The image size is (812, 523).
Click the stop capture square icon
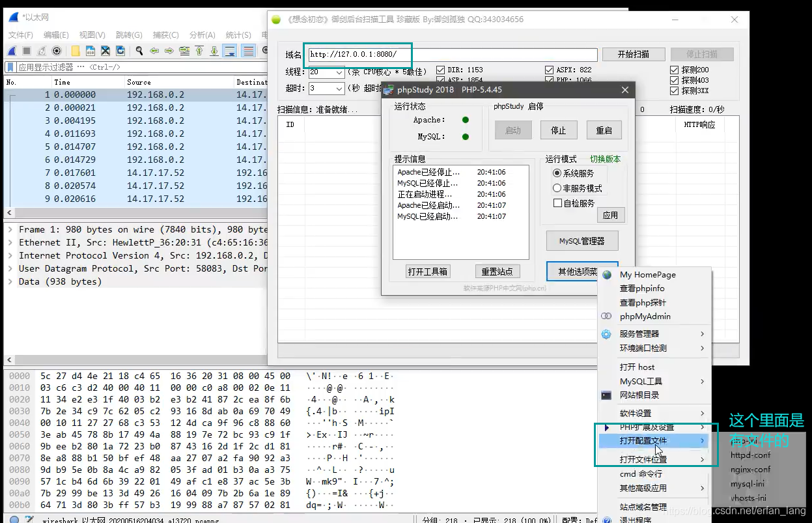coord(27,51)
